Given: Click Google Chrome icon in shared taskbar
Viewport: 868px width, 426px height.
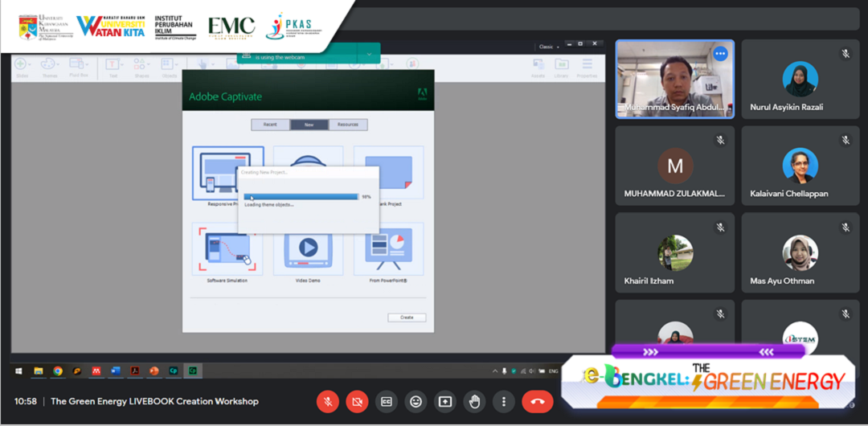Looking at the screenshot, I should coord(58,371).
